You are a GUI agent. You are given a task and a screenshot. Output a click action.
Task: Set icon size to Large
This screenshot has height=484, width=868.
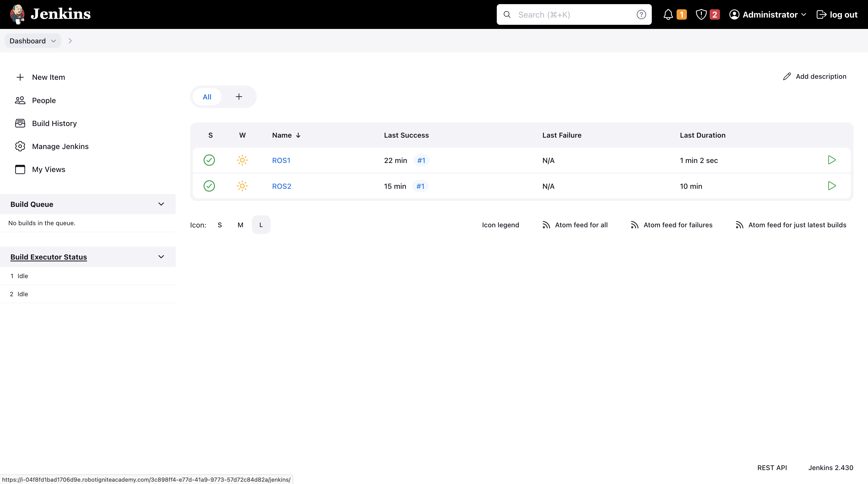[x=261, y=225]
